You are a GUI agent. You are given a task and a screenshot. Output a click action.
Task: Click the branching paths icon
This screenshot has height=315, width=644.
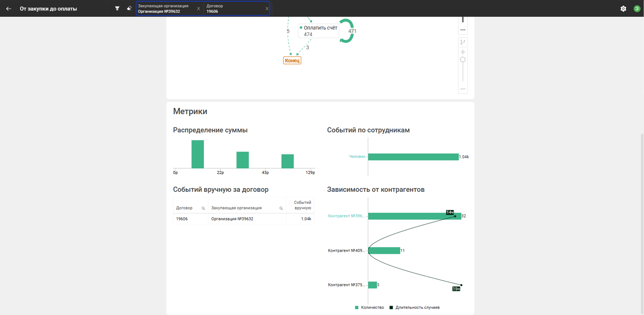[x=463, y=42]
